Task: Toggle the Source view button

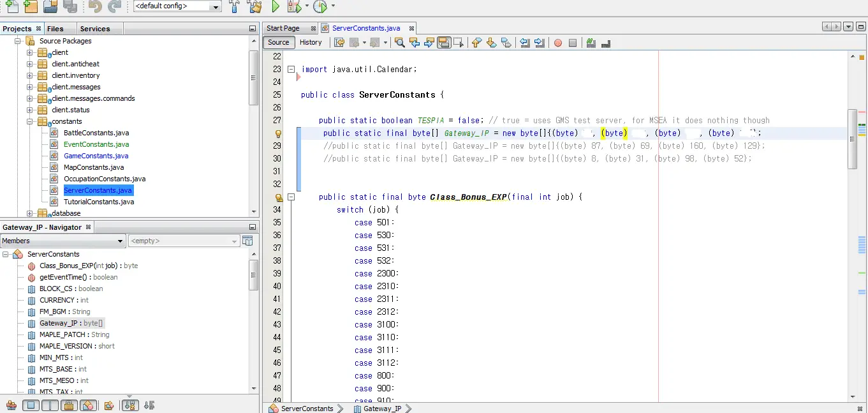Action: click(x=279, y=42)
